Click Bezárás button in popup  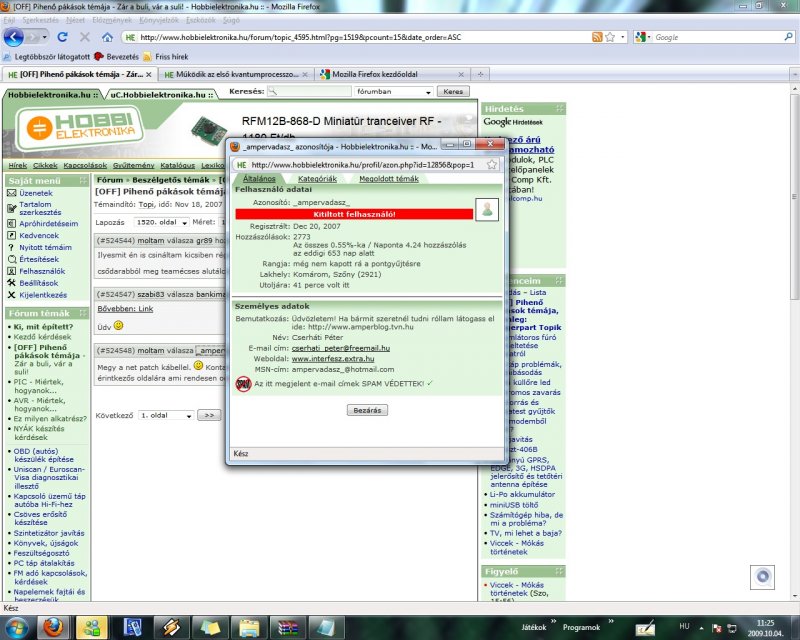tap(367, 410)
